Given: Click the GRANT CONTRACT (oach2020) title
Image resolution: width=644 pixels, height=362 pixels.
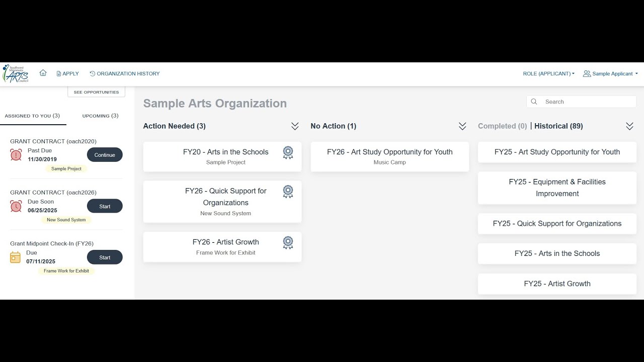Looking at the screenshot, I should [x=53, y=141].
